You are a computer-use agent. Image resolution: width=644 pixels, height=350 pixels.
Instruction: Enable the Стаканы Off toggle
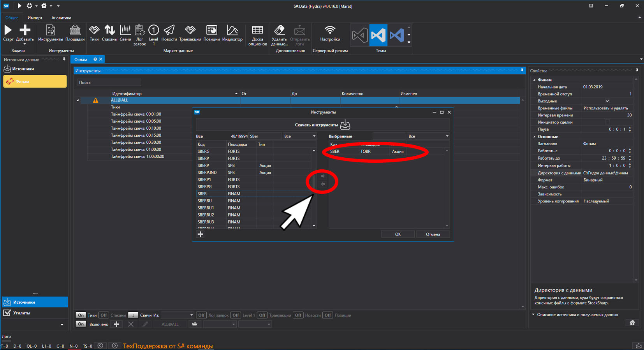click(103, 315)
